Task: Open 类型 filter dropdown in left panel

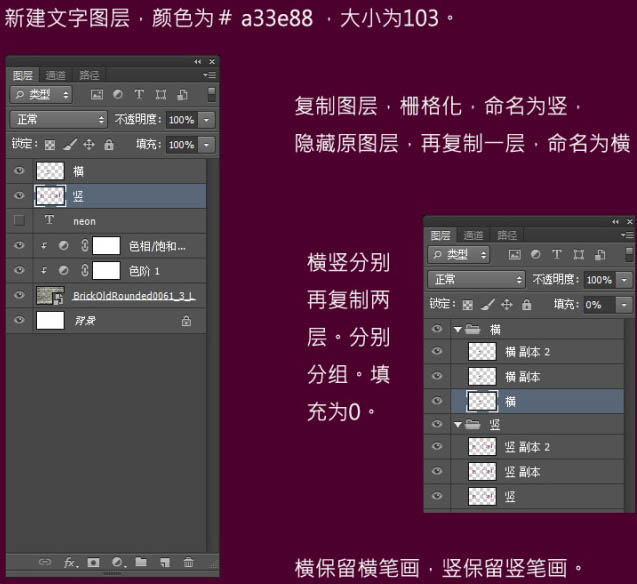Action: [41, 95]
